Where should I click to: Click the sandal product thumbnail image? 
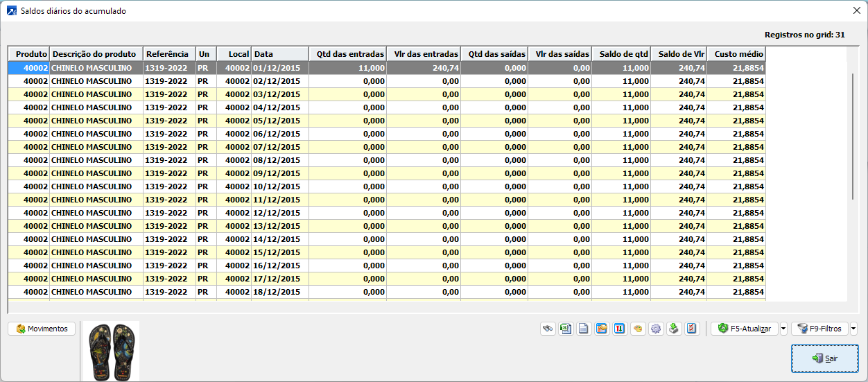pos(111,351)
